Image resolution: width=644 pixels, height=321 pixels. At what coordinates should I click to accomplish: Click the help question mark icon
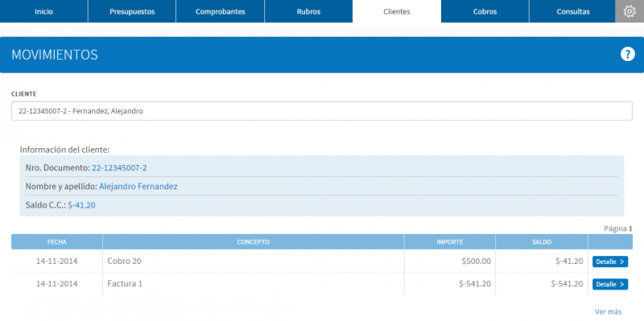click(628, 54)
